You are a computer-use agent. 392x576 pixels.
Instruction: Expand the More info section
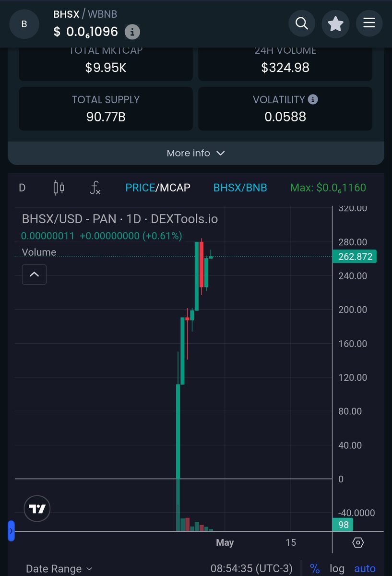click(196, 153)
